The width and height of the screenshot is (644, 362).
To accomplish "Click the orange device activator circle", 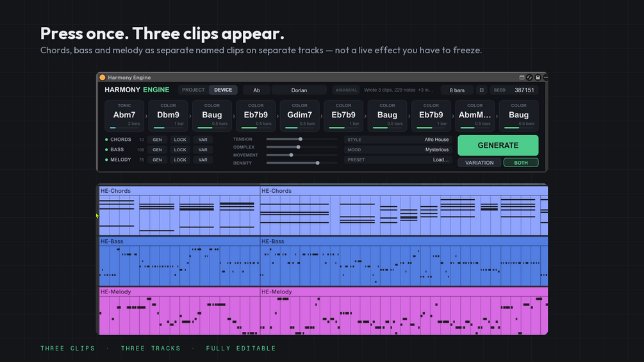I will pyautogui.click(x=103, y=77).
